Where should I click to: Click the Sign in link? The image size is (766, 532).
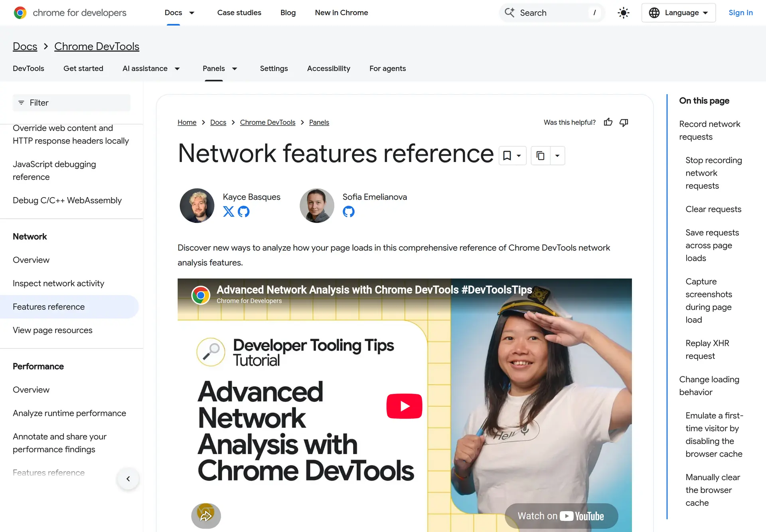pyautogui.click(x=740, y=13)
